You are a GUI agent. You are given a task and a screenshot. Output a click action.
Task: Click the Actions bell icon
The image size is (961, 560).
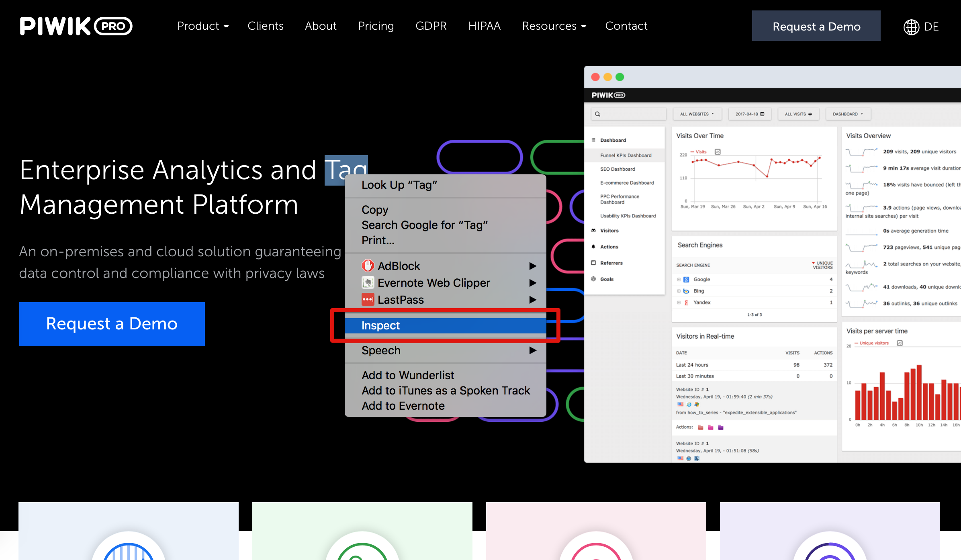(x=593, y=247)
